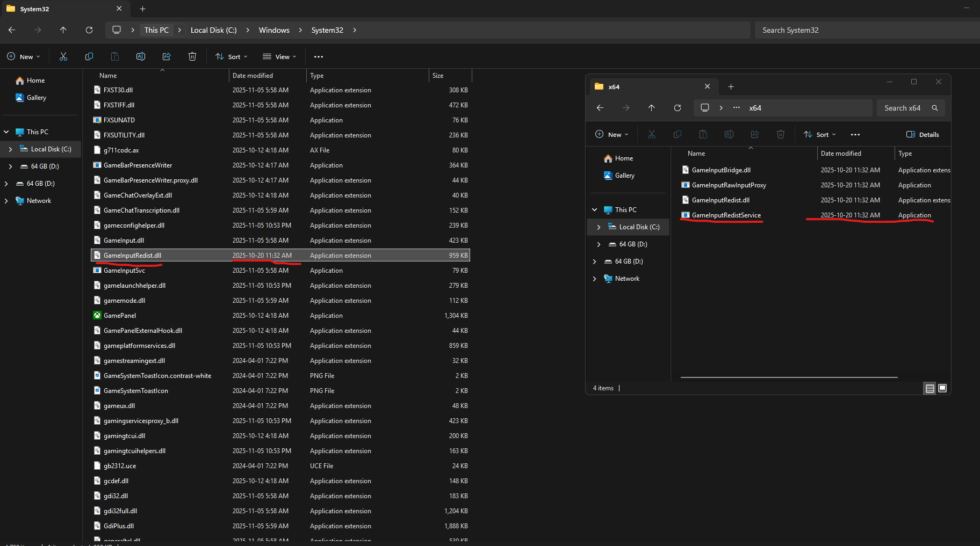
Task: Click the Copy icon in System32 toolbar
Action: (x=89, y=56)
